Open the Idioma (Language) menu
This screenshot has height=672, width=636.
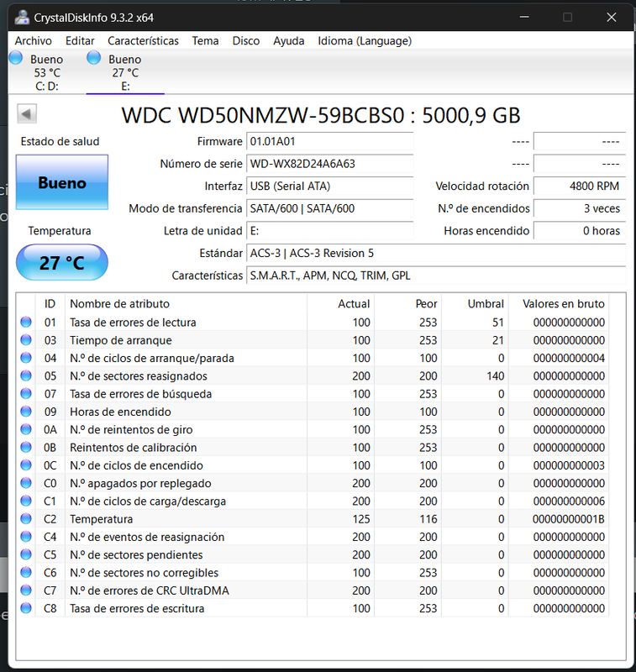(x=365, y=41)
